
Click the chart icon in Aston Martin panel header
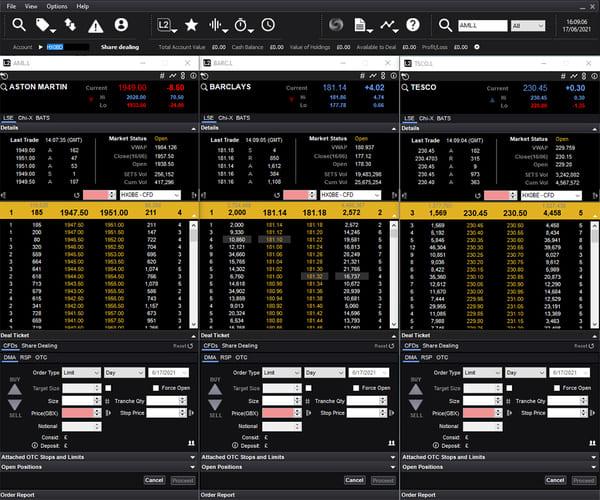point(173,76)
